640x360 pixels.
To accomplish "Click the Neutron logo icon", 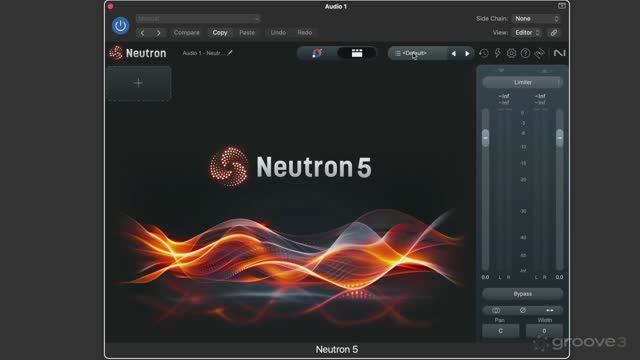I will click(116, 53).
